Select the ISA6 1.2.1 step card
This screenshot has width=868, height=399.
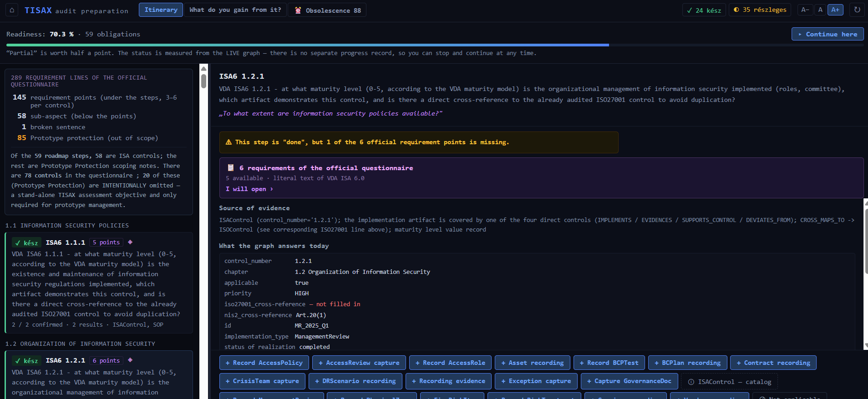99,374
